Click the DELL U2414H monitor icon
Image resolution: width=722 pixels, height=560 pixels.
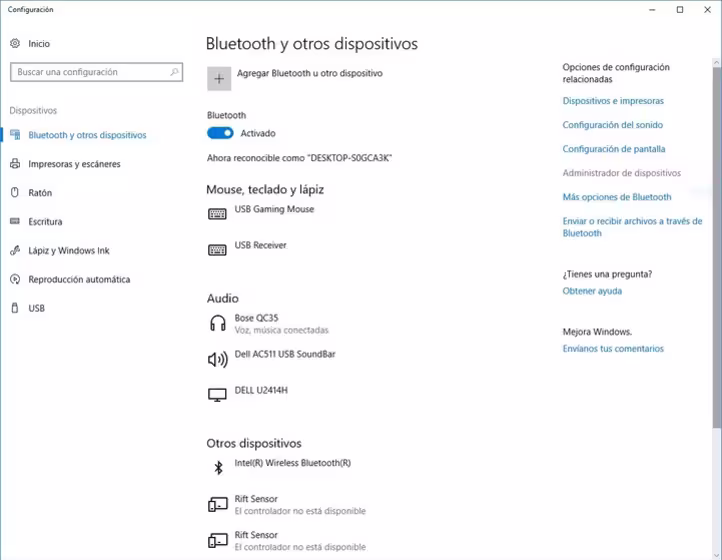click(x=217, y=395)
